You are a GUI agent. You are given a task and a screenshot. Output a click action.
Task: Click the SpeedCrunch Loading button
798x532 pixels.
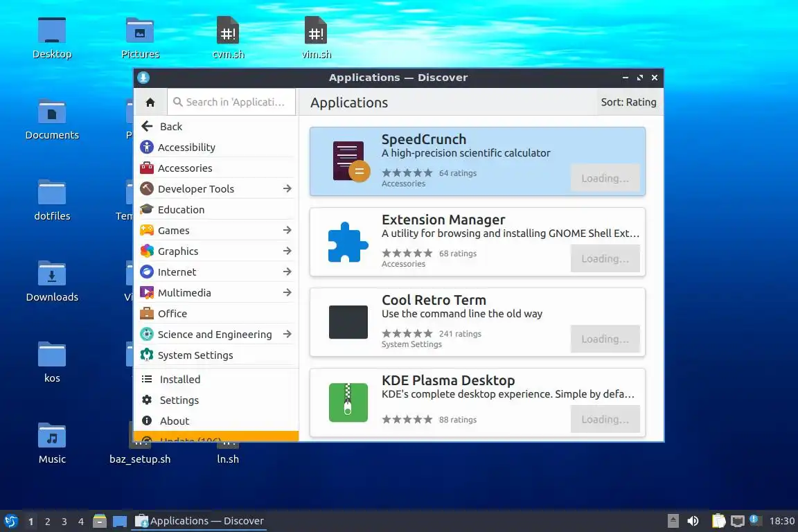[x=605, y=178]
